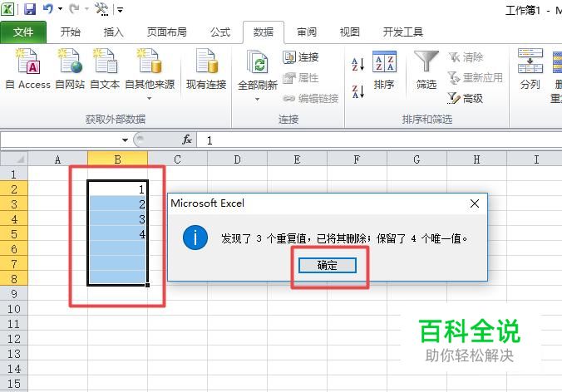Click the Redo arrow icon
This screenshot has height=392, width=562.
coord(74,9)
